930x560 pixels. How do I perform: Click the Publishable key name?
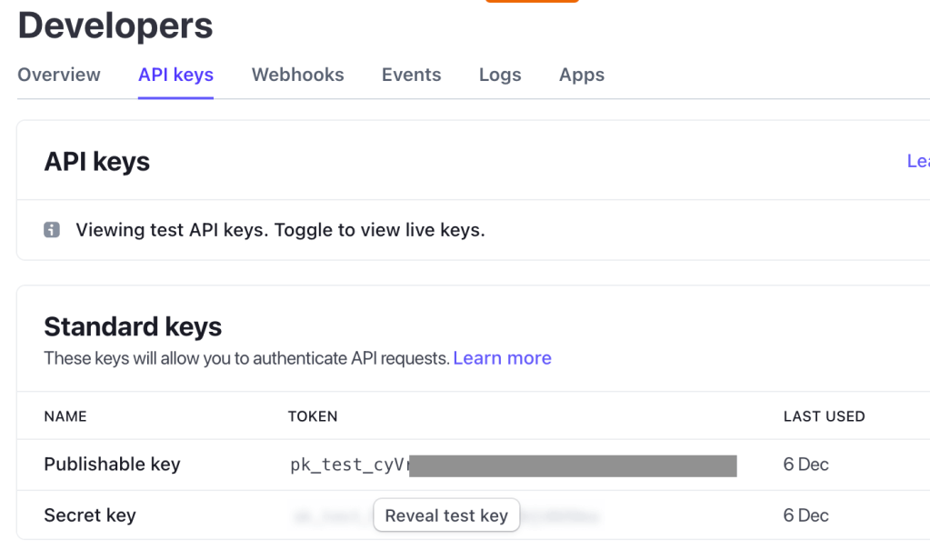[x=112, y=465]
